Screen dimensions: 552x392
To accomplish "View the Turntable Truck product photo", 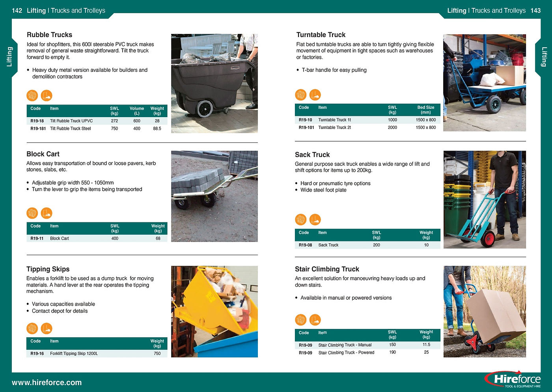I will click(x=485, y=83).
